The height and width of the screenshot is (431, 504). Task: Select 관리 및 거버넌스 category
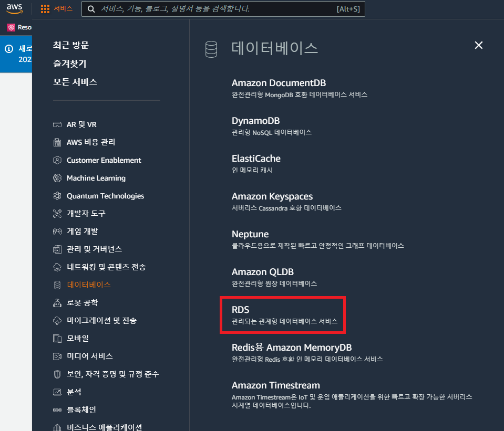[x=95, y=249]
